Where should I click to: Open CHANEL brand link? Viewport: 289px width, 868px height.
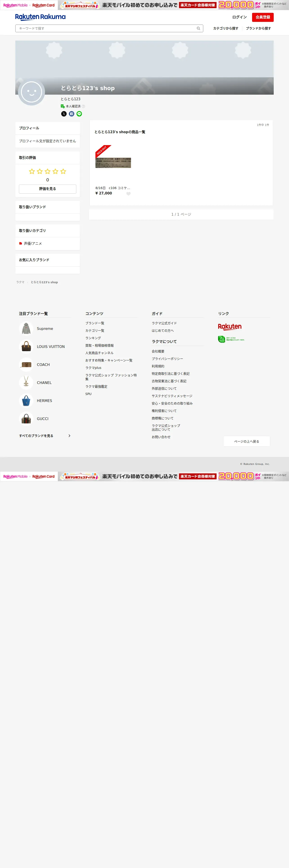point(44,383)
